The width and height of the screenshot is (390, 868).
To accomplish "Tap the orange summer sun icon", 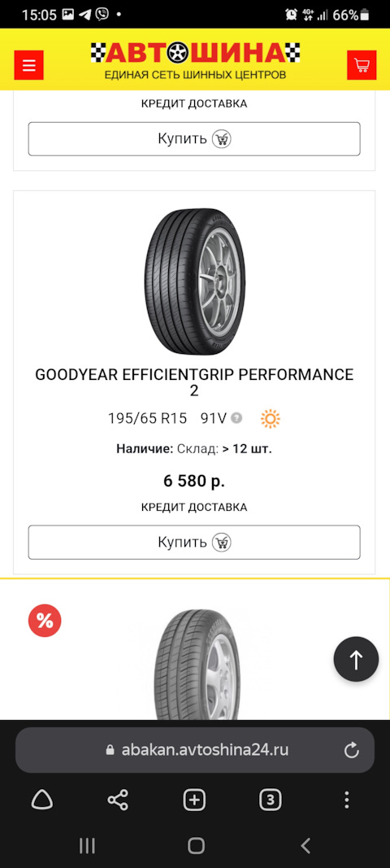I will click(x=271, y=419).
